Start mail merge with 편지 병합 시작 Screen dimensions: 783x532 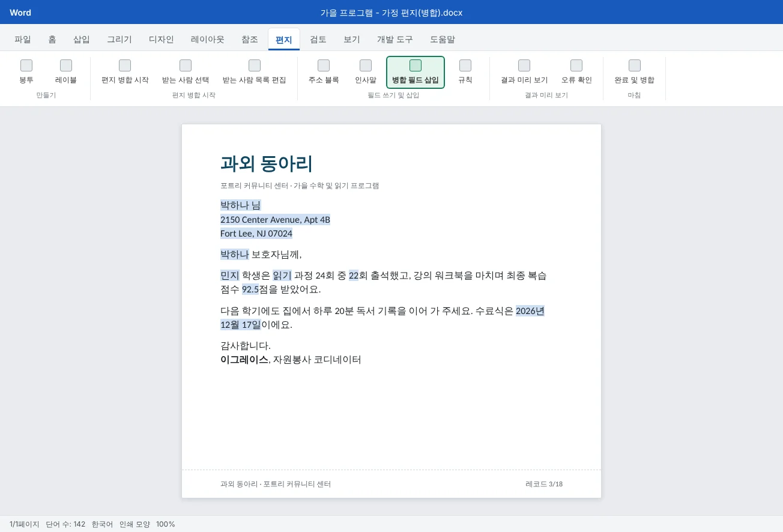tap(125, 73)
